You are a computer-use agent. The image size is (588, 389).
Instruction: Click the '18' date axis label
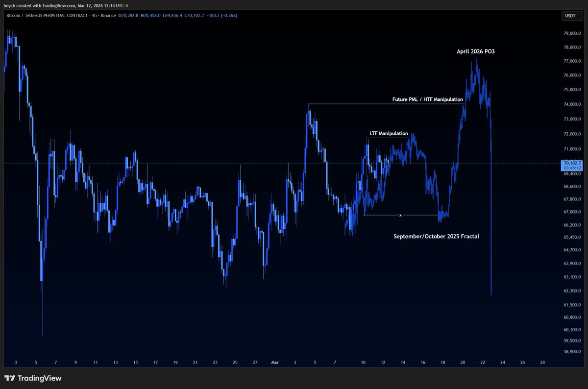coord(443,363)
